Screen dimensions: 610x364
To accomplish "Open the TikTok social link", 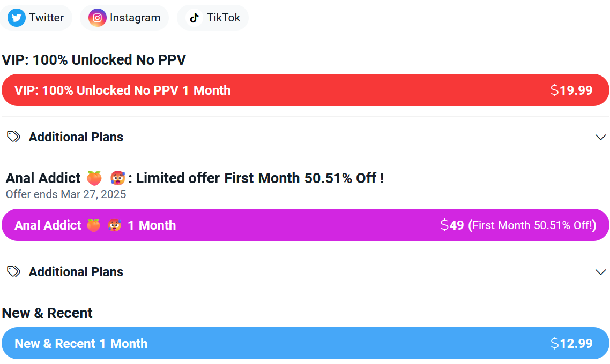I will (x=213, y=18).
